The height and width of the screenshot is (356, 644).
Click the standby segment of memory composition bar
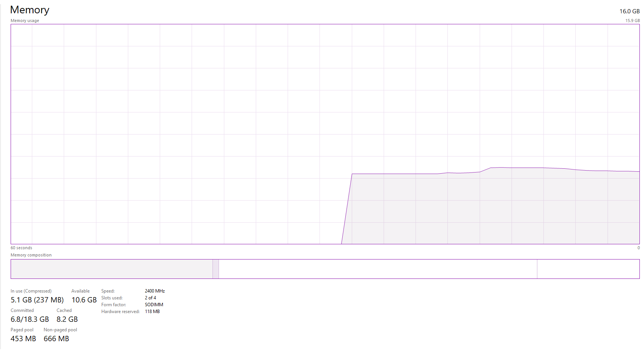pos(378,269)
